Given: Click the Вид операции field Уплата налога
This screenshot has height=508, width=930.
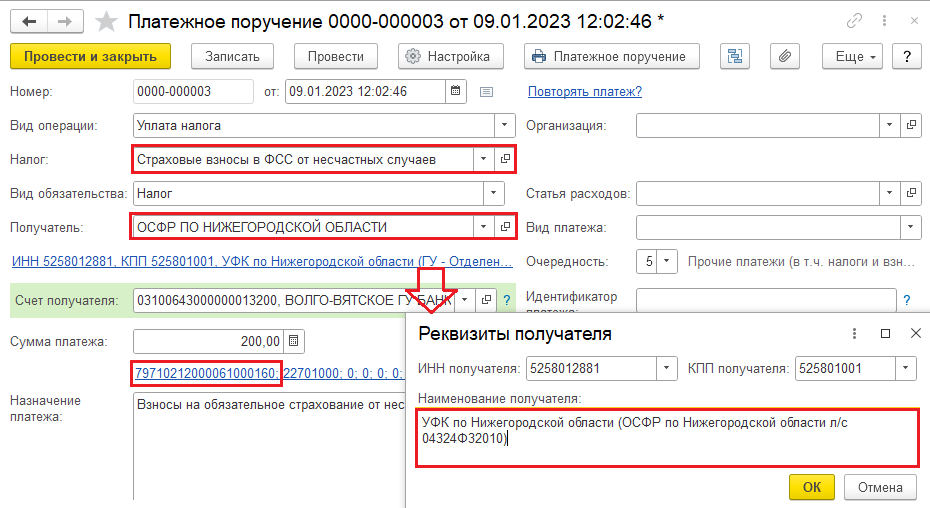Looking at the screenshot, I should (314, 125).
